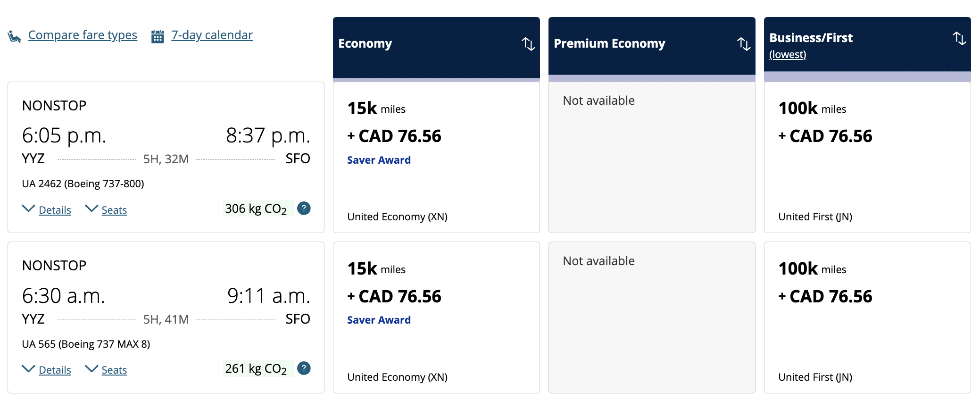
Task: Open Compare fare types link
Action: click(x=83, y=35)
